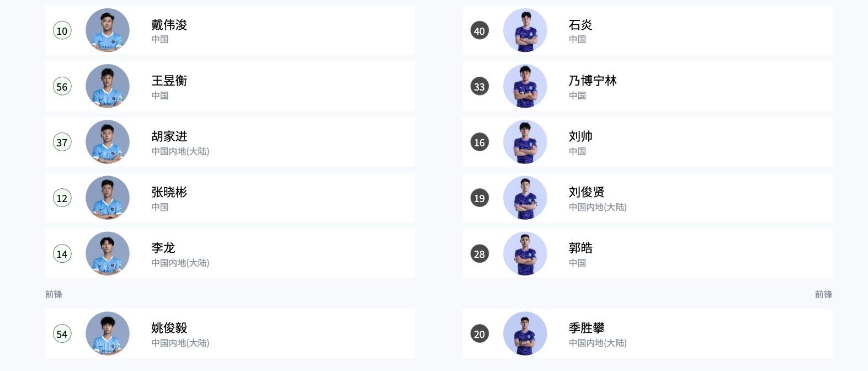Open 胡家进 player avatar
This screenshot has height=371, width=868.
(x=108, y=142)
